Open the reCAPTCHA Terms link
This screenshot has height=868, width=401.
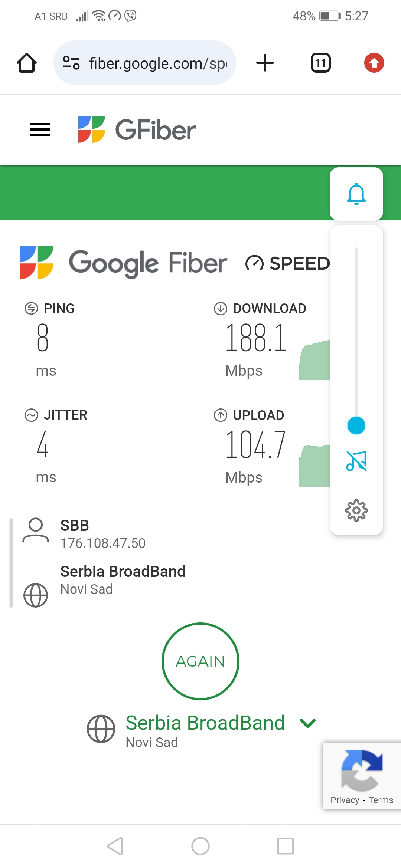click(381, 800)
